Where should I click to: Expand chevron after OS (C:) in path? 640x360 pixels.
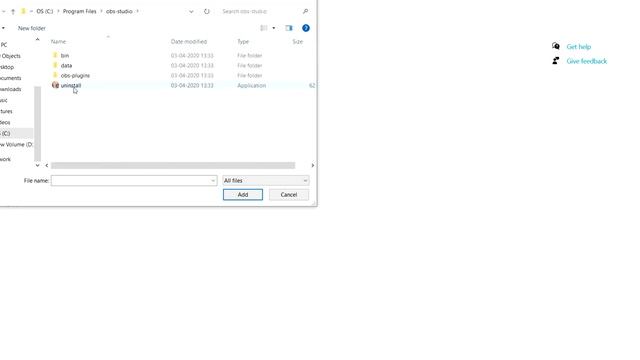(58, 11)
